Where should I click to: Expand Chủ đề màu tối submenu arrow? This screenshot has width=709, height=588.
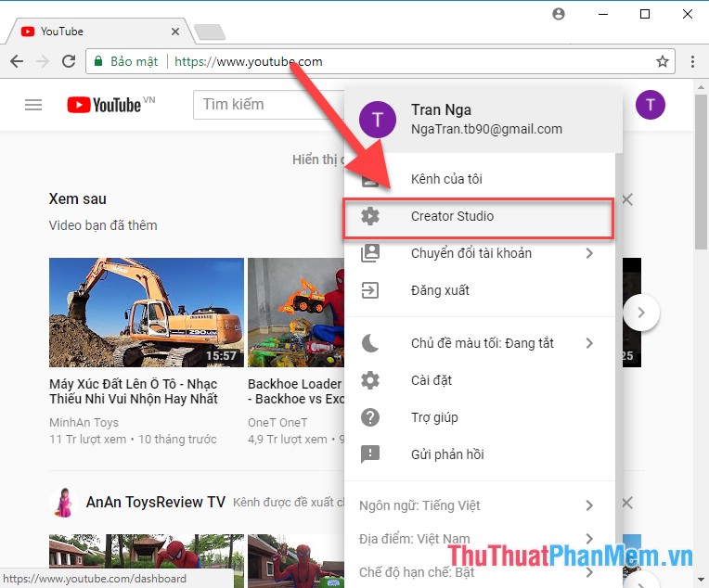(589, 343)
